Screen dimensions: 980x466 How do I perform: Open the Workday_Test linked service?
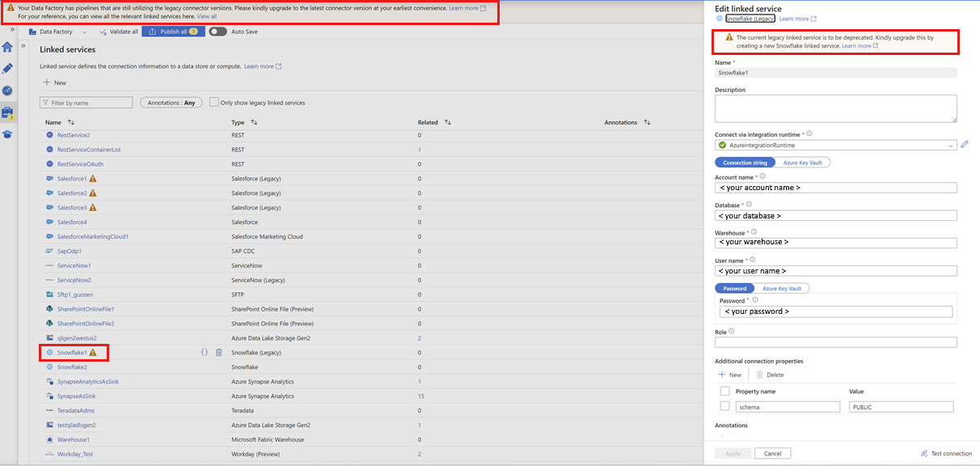[75, 454]
